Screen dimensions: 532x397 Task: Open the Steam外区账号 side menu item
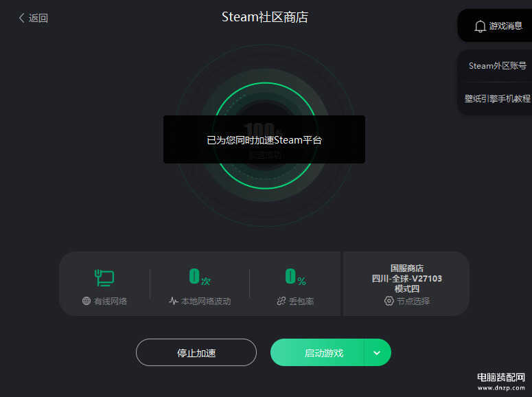(x=498, y=65)
